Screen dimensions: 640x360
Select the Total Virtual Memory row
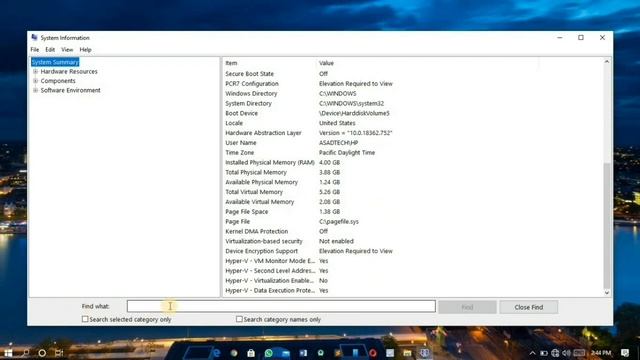413,192
